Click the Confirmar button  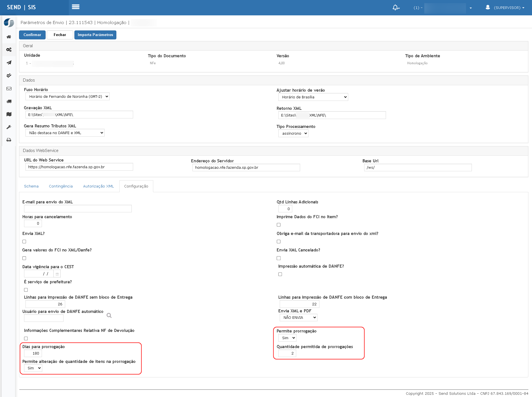32,35
